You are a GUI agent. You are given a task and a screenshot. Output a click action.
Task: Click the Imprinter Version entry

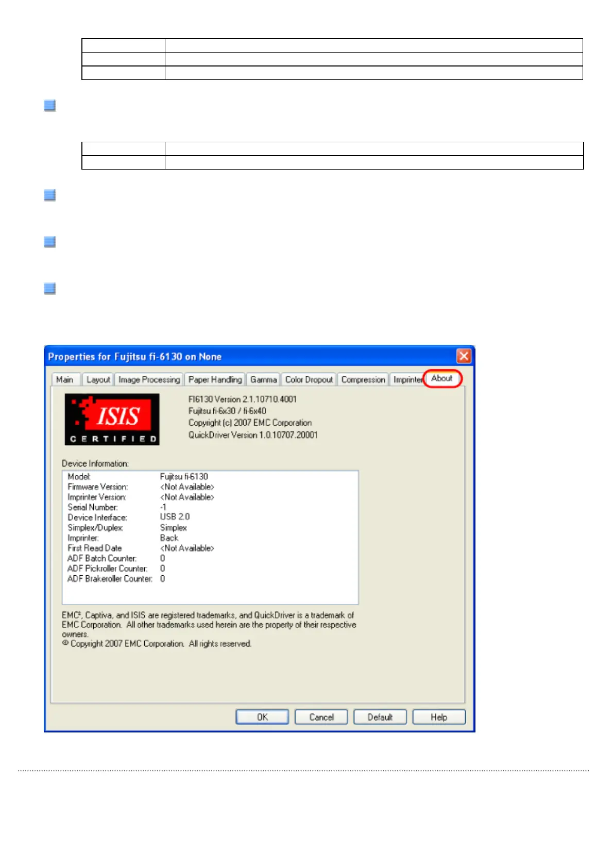pyautogui.click(x=141, y=497)
